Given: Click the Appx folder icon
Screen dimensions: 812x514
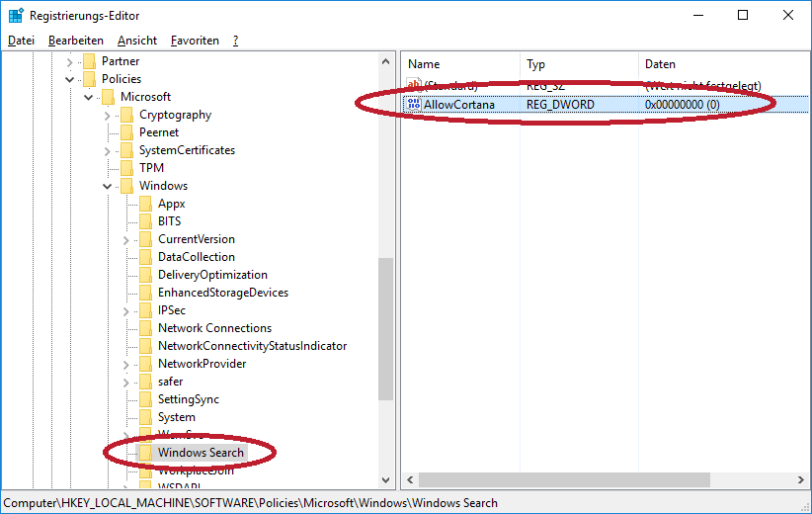Looking at the screenshot, I should click(145, 204).
